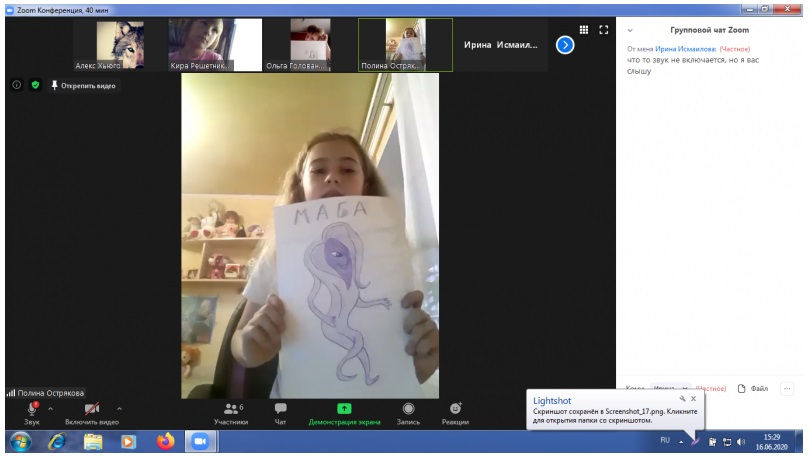This screenshot has height=457, width=809.
Task: Click the Lightshot feather tray icon
Action: (x=695, y=442)
